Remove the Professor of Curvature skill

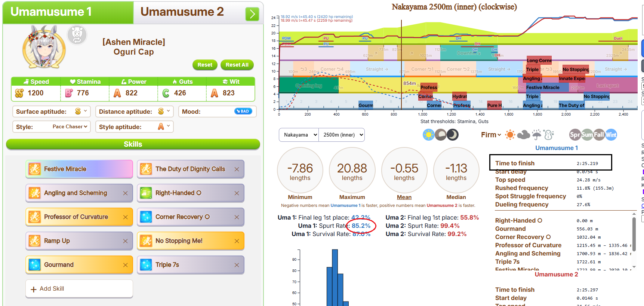coord(125,217)
